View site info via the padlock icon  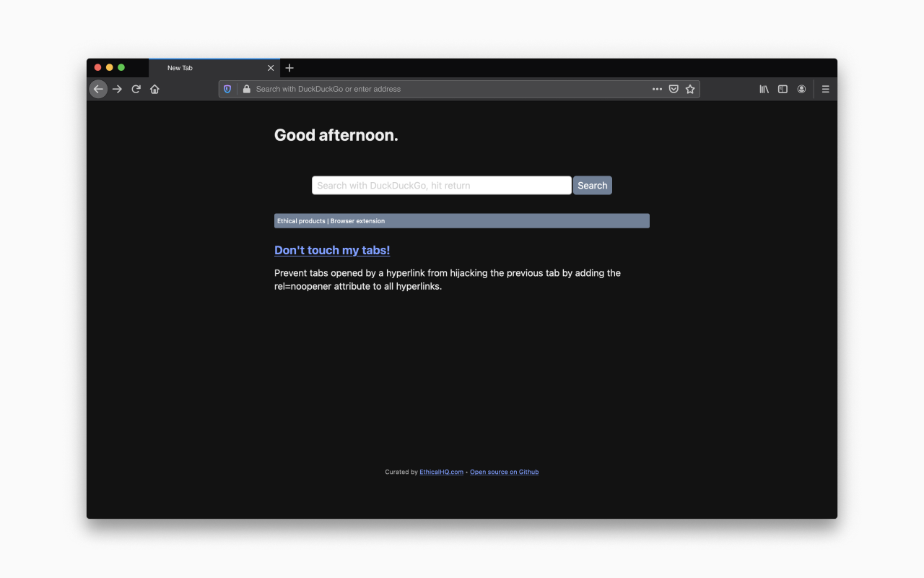click(246, 89)
